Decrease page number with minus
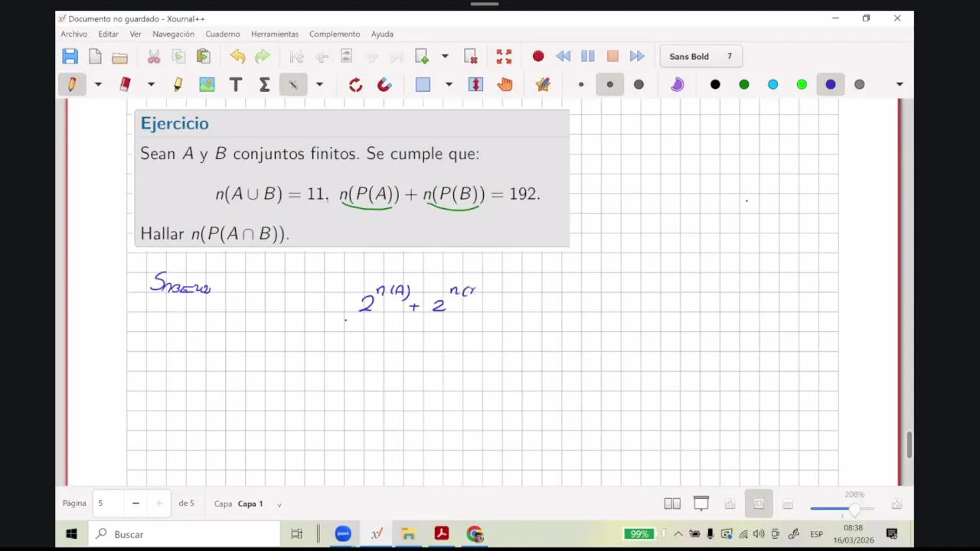This screenshot has width=980, height=551. coord(136,504)
